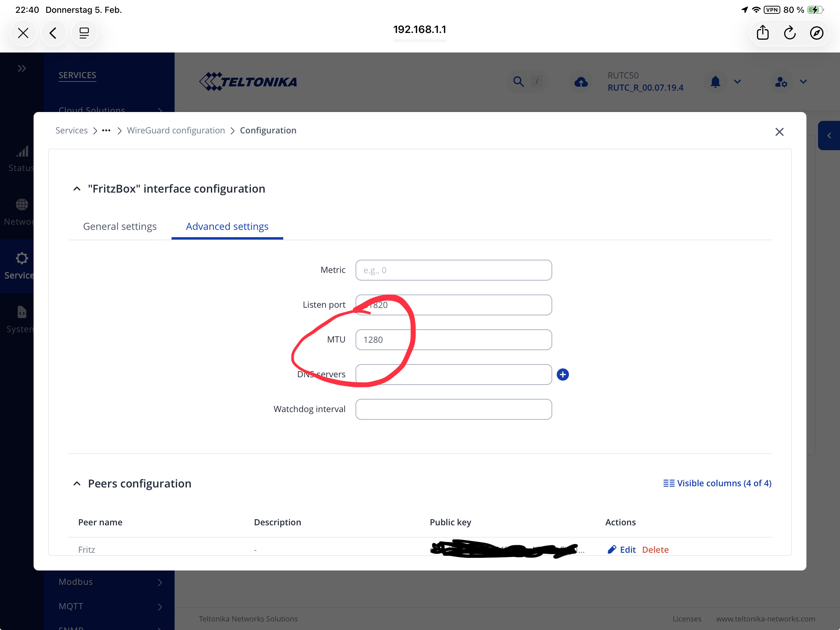Select the Advanced settings tab
The width and height of the screenshot is (840, 630).
[x=227, y=226]
